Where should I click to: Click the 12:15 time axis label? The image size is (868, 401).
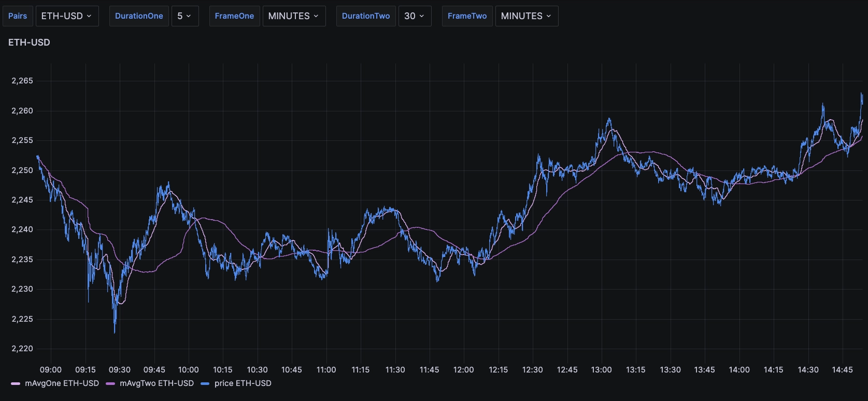pos(499,370)
